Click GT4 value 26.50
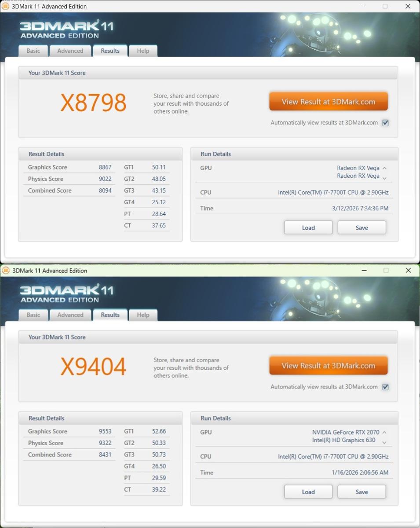420x528 pixels. tap(159, 466)
